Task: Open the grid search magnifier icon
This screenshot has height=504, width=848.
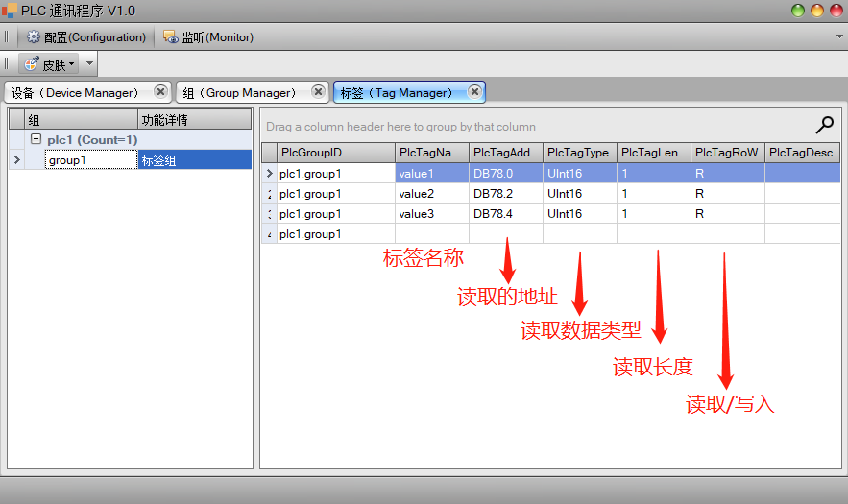Action: 824,126
